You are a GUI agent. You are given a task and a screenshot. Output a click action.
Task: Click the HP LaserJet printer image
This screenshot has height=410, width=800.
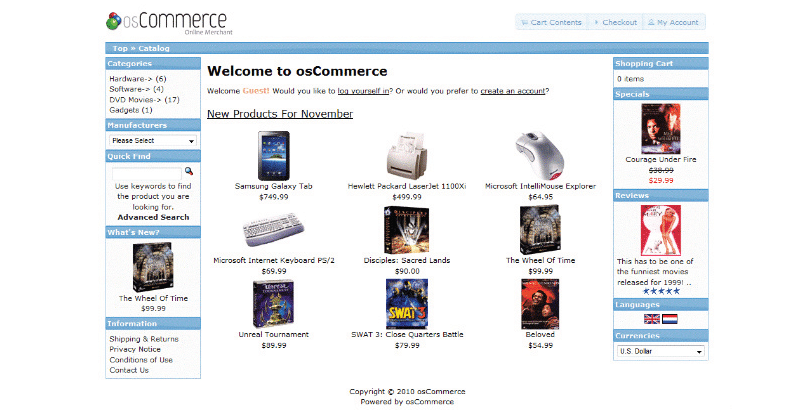click(x=407, y=156)
